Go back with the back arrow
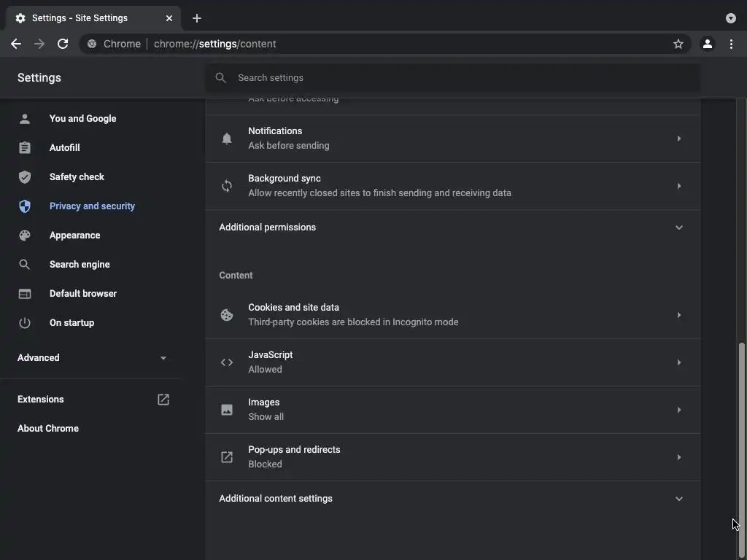The height and width of the screenshot is (560, 747). 16,44
